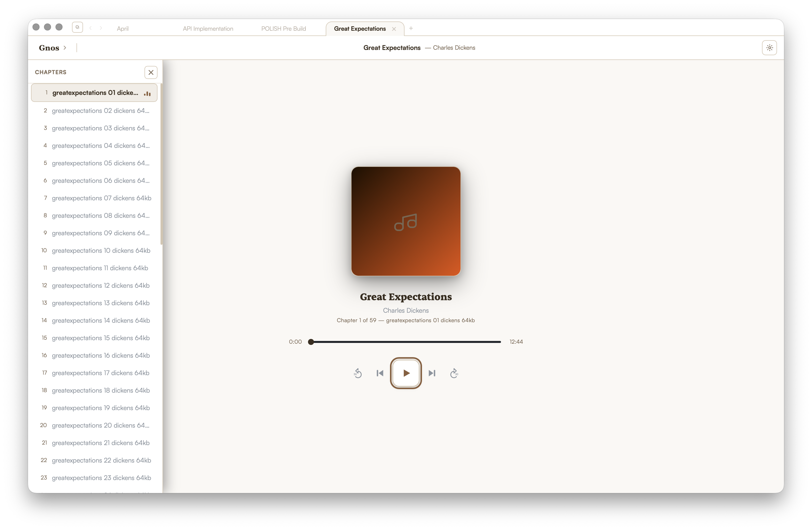Select chapter 23 greatexpectations 23
This screenshot has width=812, height=530.
click(x=94, y=478)
